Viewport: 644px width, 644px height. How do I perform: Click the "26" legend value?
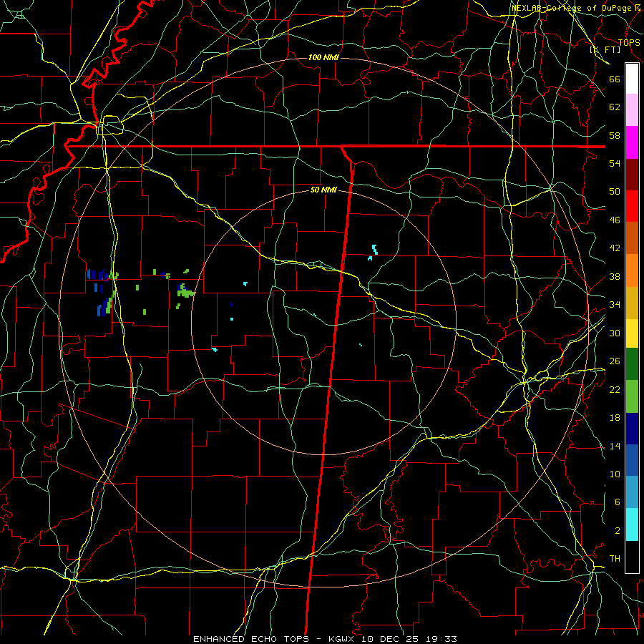pyautogui.click(x=615, y=361)
